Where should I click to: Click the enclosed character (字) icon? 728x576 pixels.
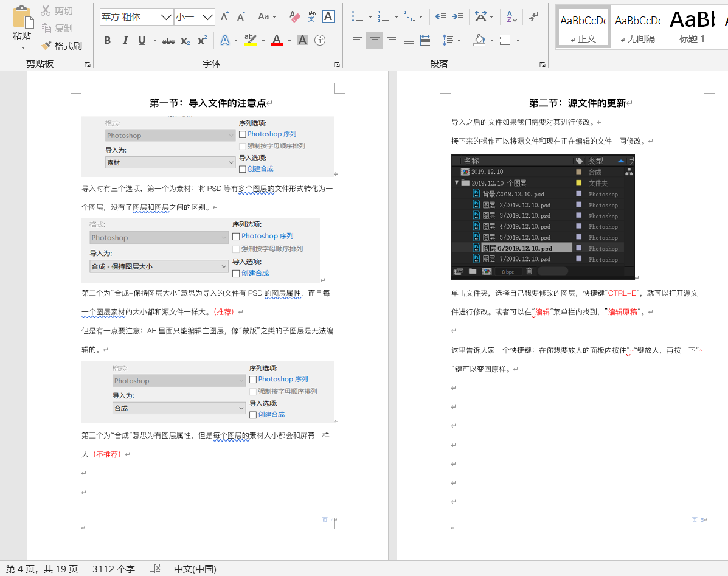(x=320, y=40)
